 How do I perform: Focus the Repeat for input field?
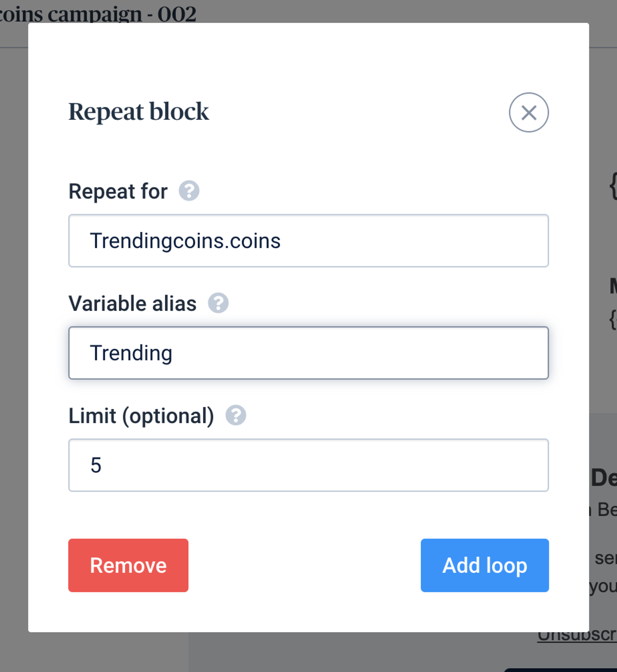(x=308, y=240)
